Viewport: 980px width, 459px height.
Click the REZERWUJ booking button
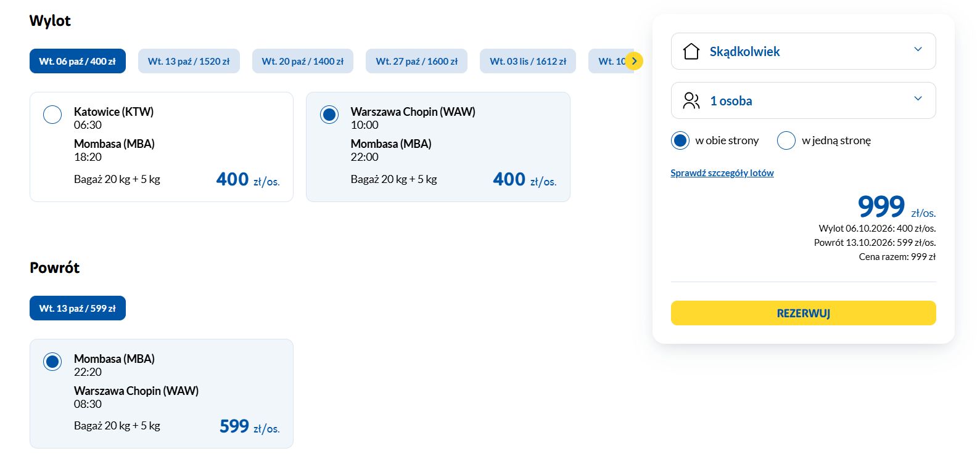(x=803, y=313)
